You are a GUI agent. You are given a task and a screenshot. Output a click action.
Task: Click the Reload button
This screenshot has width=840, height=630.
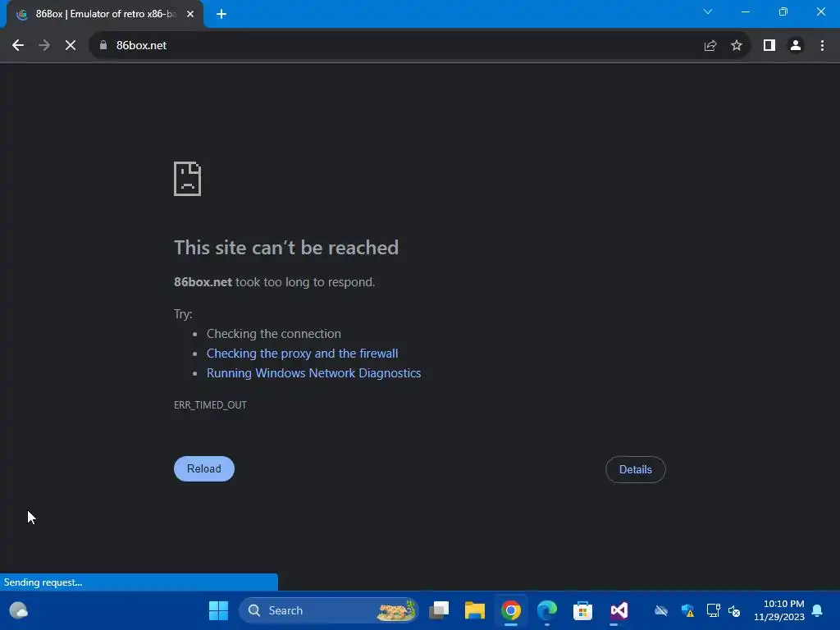pyautogui.click(x=204, y=468)
